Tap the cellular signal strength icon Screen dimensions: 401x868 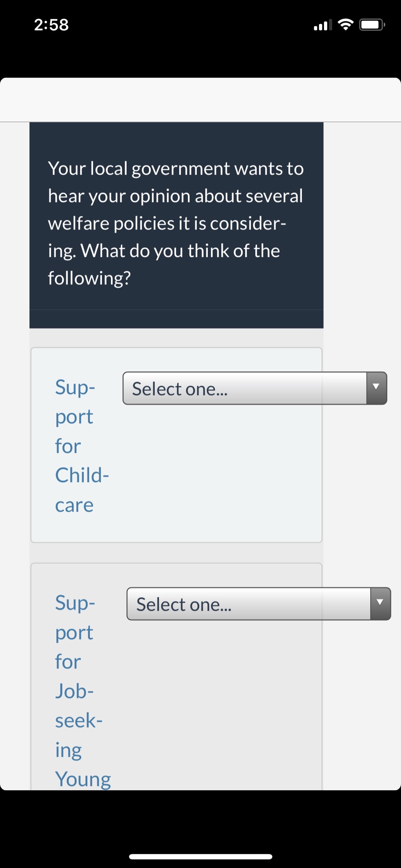tap(323, 25)
